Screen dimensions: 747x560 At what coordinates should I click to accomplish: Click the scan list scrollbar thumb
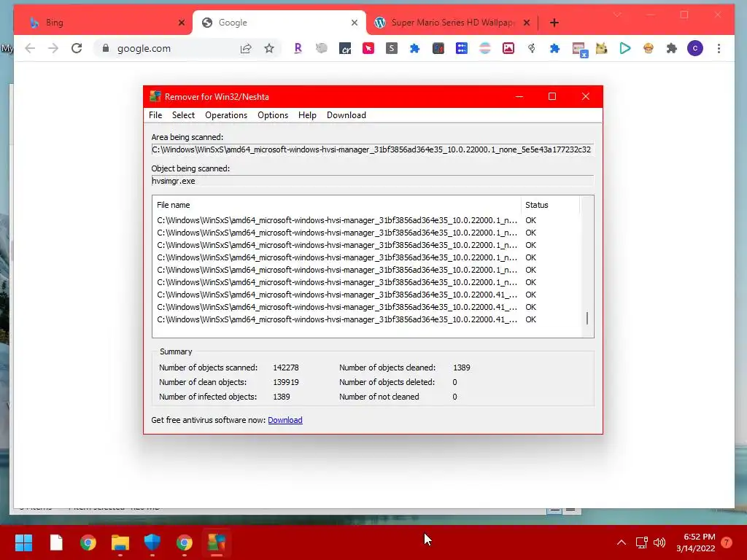point(587,318)
